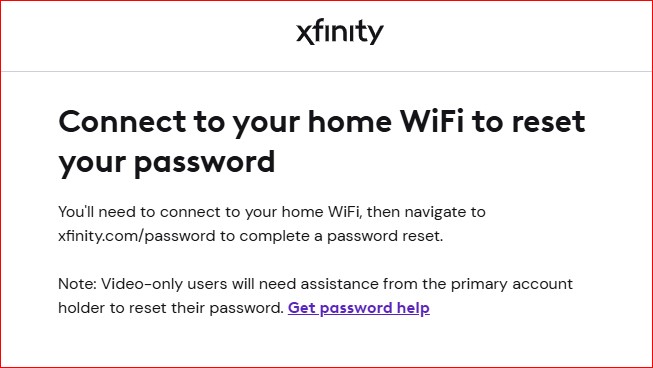Viewport: 653px width, 368px height.
Task: Click the word "Connect" in the heading
Action: (122, 122)
